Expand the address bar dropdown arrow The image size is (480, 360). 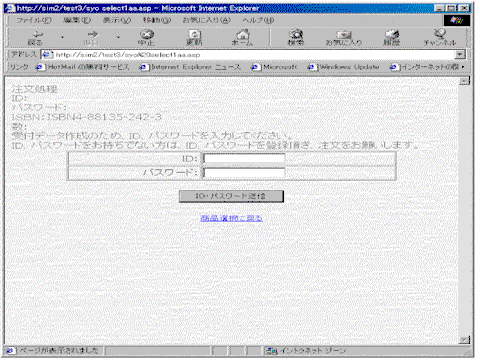pyautogui.click(x=460, y=55)
